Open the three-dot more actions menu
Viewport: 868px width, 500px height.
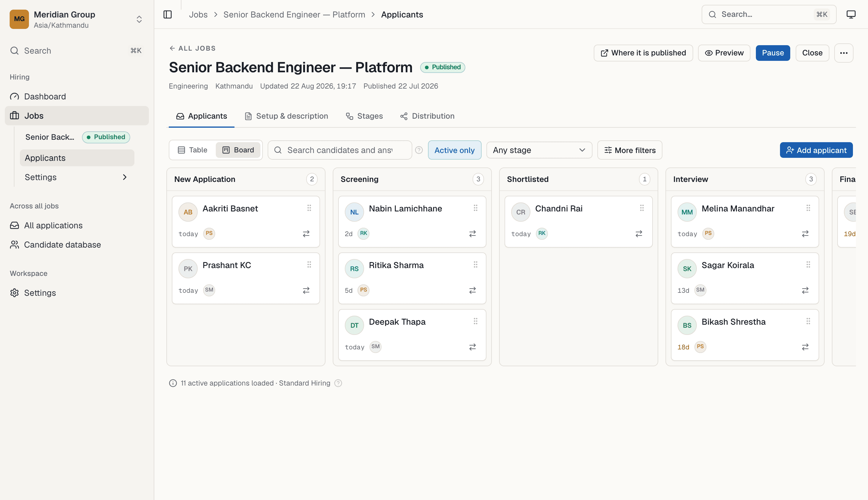[844, 53]
